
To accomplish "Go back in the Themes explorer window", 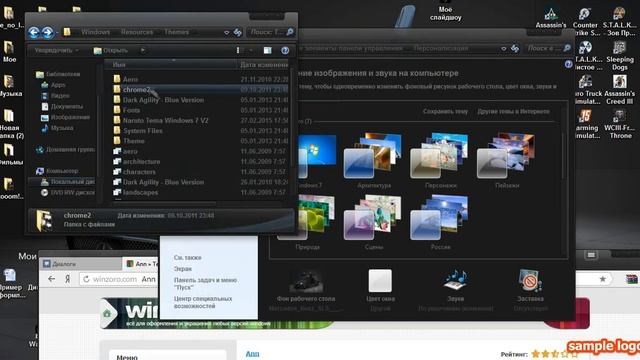I will pos(34,32).
